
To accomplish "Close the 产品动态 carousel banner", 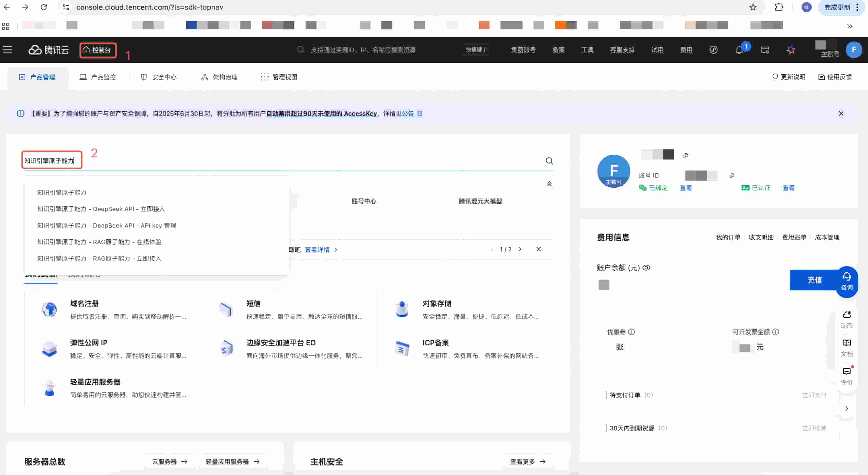I will click(538, 249).
